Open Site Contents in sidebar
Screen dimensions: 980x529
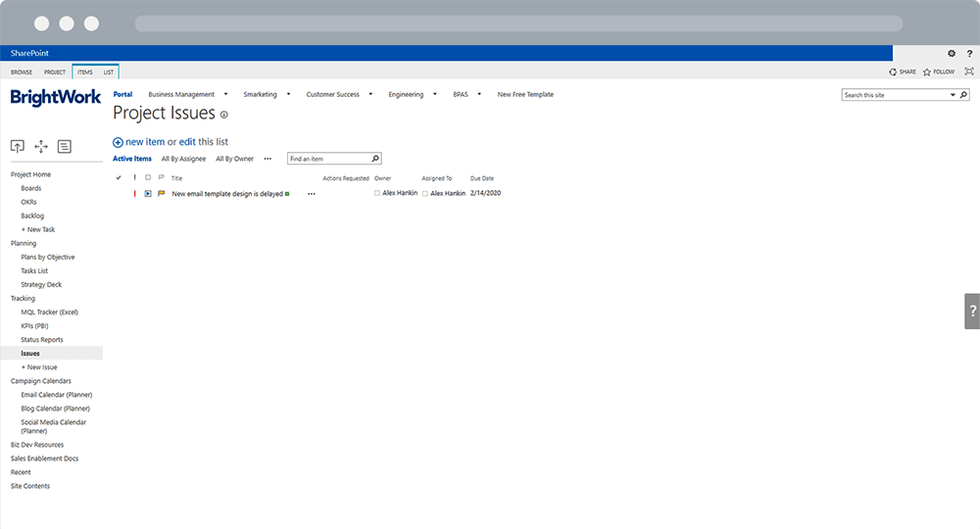point(30,486)
